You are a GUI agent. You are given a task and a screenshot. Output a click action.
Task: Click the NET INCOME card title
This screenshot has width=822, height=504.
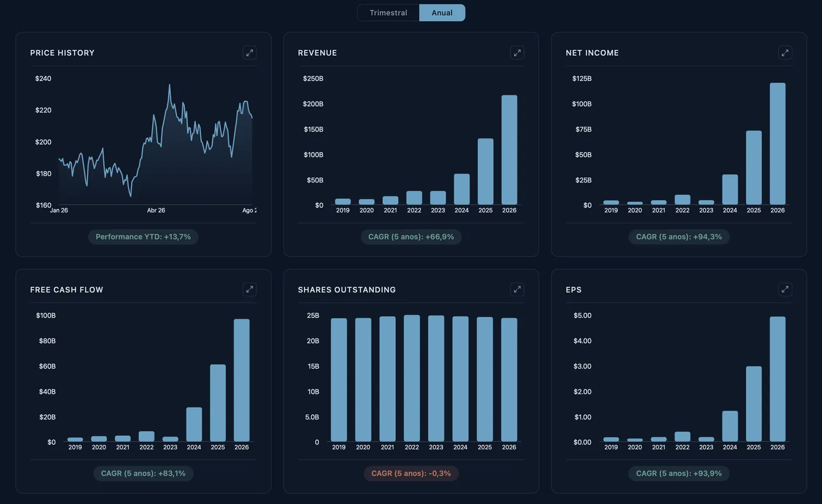pos(592,53)
